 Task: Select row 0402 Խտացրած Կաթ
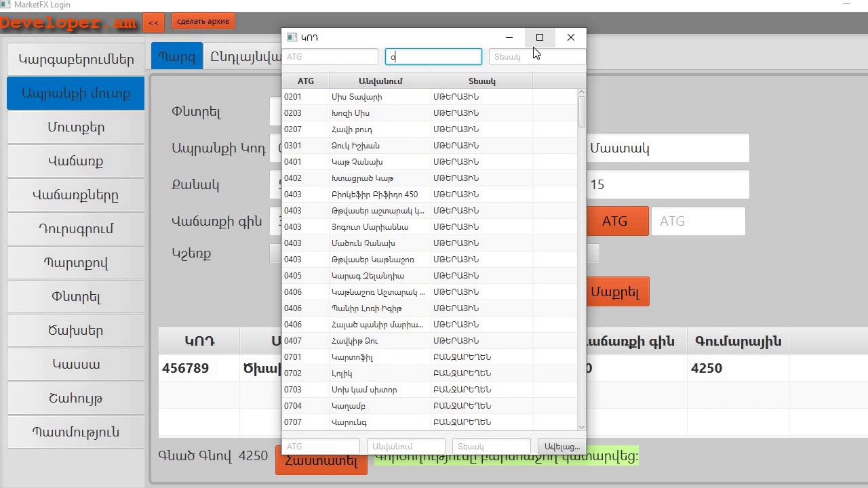tap(430, 178)
